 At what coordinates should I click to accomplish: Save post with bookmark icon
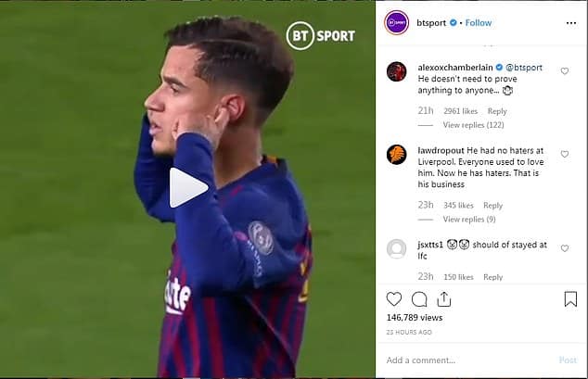(570, 299)
